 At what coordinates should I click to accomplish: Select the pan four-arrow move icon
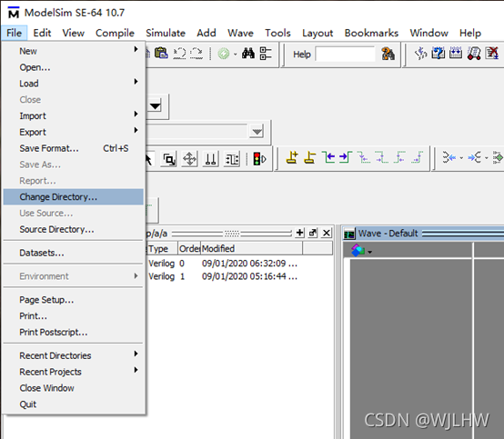pyautogui.click(x=189, y=159)
